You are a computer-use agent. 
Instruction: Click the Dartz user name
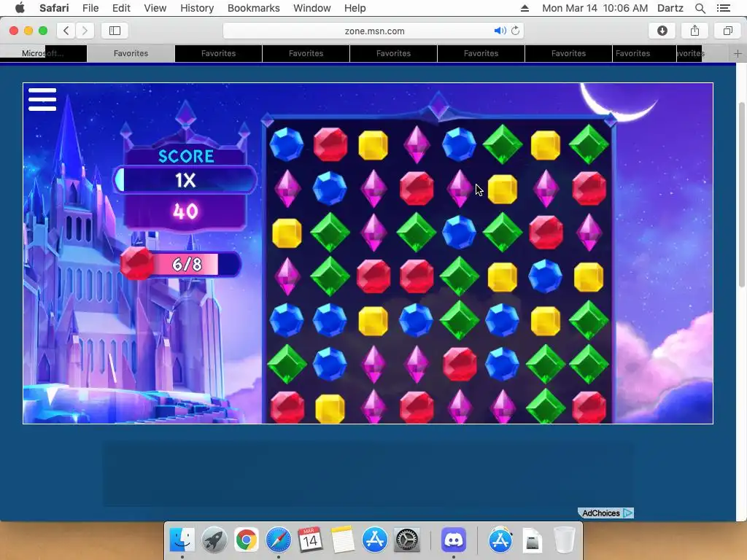point(670,8)
